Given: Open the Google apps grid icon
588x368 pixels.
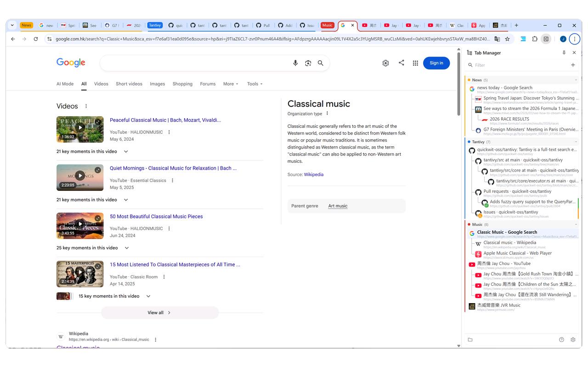Looking at the screenshot, I should click(415, 63).
